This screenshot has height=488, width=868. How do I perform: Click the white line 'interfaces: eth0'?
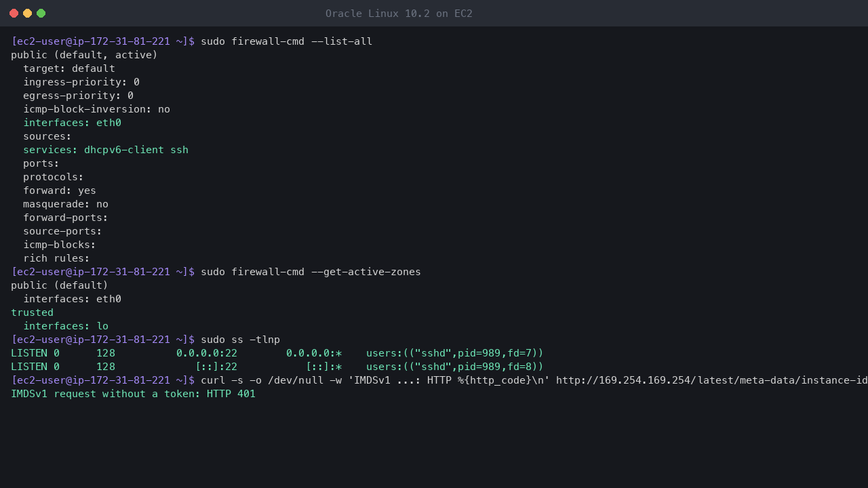point(72,299)
